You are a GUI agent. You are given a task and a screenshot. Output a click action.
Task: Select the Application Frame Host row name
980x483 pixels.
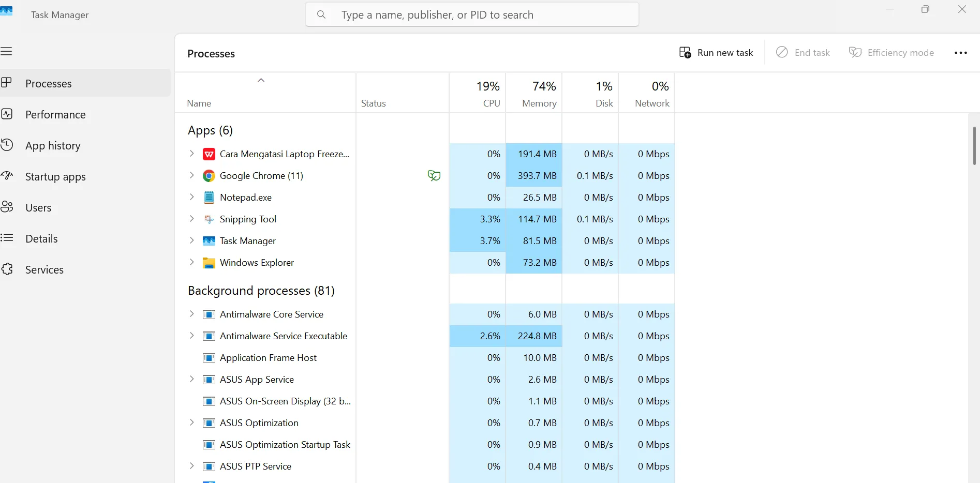tap(268, 358)
